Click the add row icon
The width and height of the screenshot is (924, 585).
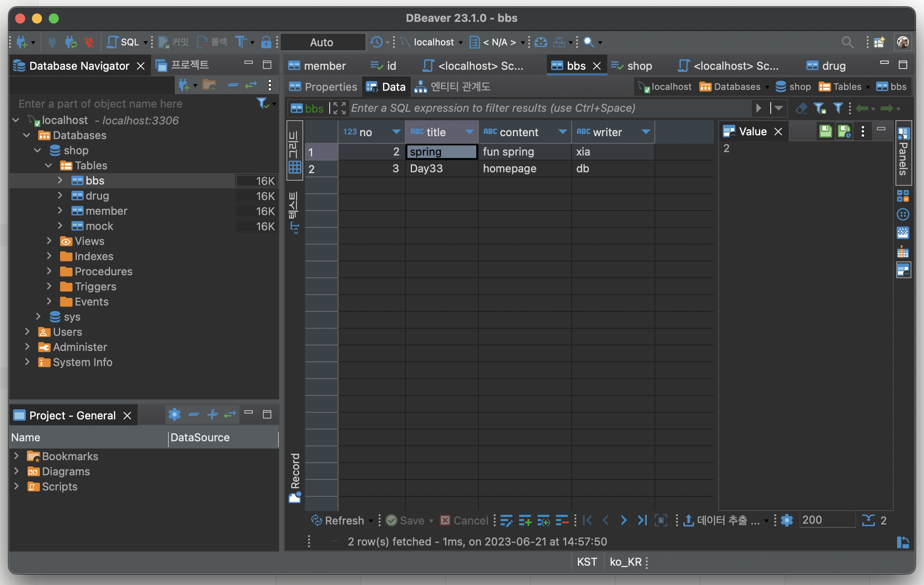click(x=525, y=520)
